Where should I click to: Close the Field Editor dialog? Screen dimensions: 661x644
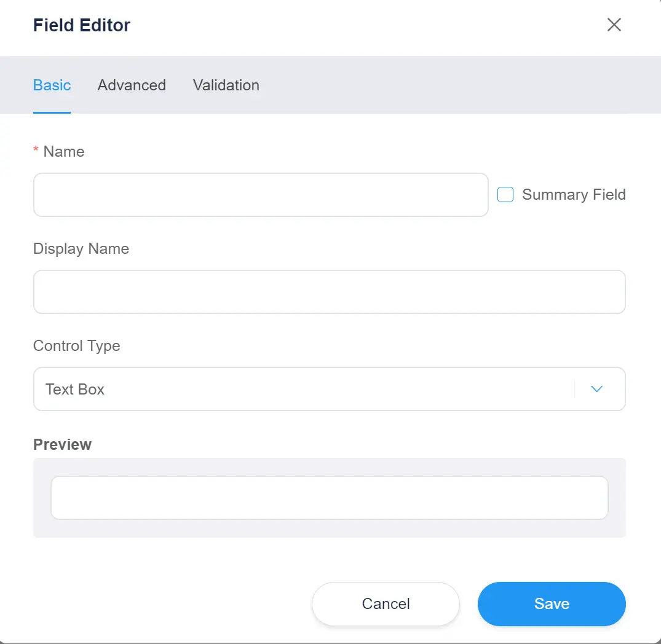(614, 25)
